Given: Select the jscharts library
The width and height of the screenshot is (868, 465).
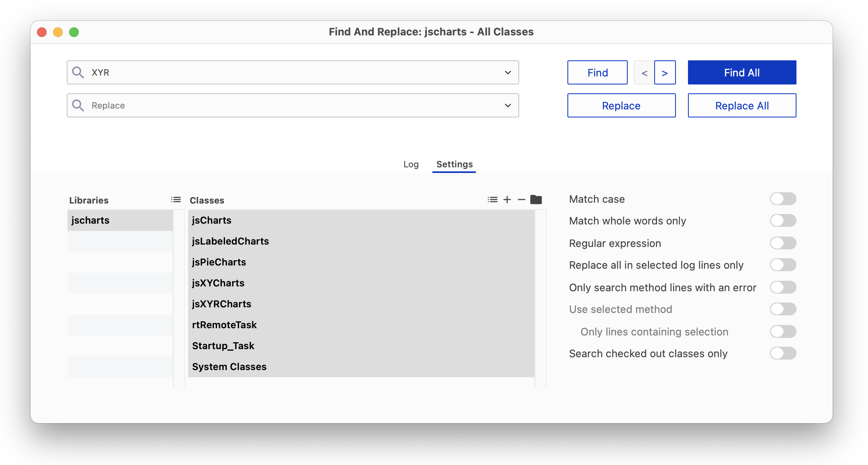Looking at the screenshot, I should point(120,220).
